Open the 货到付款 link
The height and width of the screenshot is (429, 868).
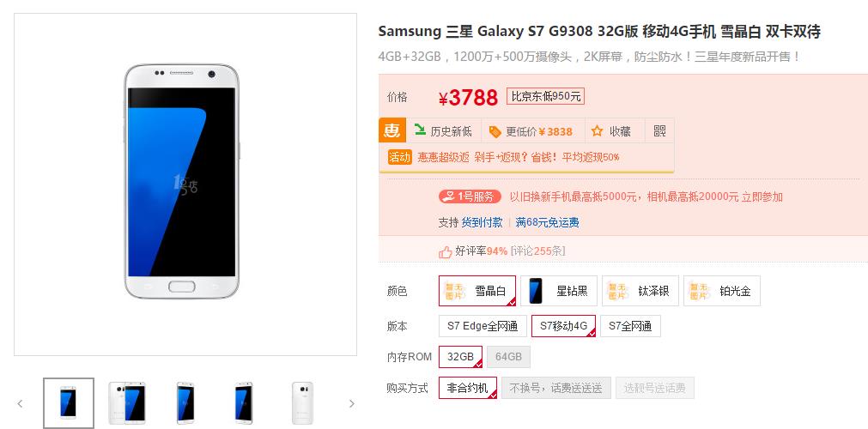point(483,222)
